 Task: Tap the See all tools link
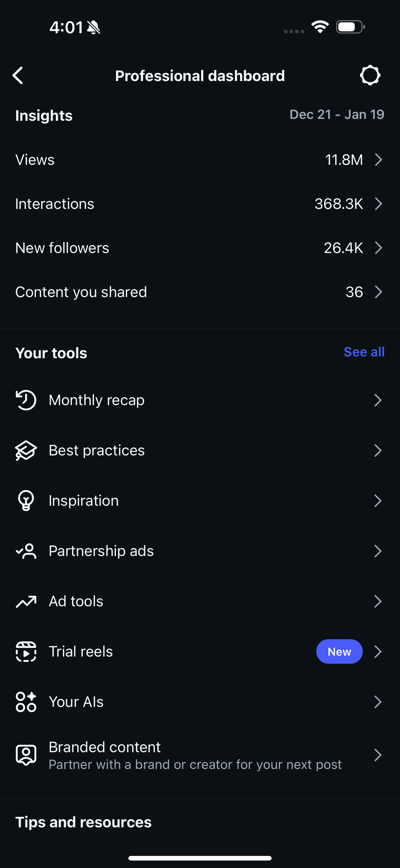click(364, 352)
